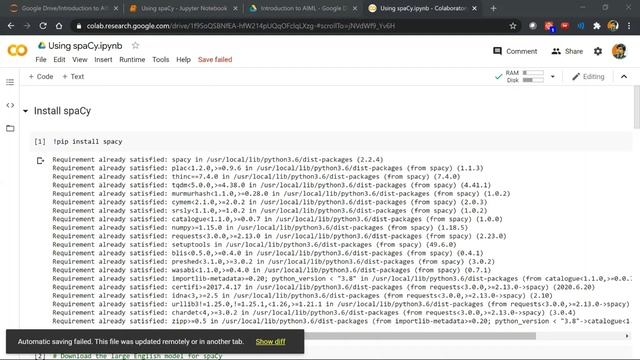This screenshot has height=360, width=640.
Task: Star the Using spaCy.ipynb notebook
Action: coord(136,45)
